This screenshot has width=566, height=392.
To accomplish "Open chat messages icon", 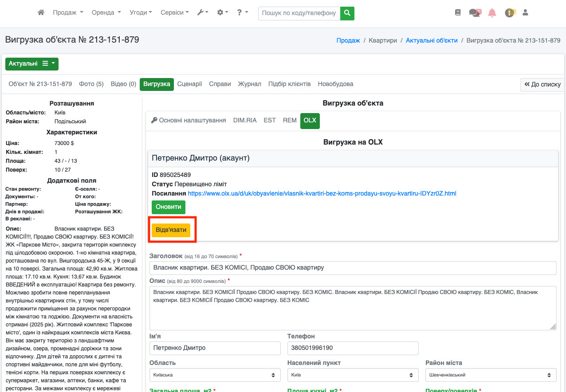I will pyautogui.click(x=475, y=13).
